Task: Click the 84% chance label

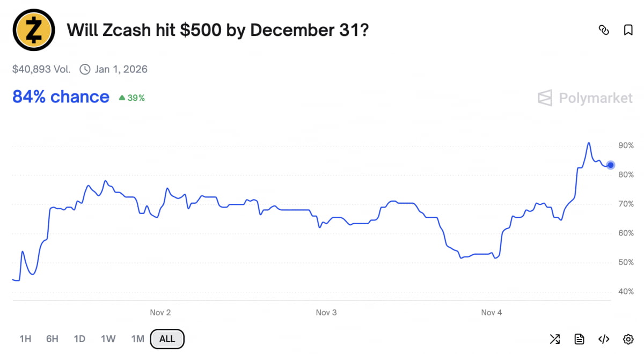Action: [x=61, y=97]
